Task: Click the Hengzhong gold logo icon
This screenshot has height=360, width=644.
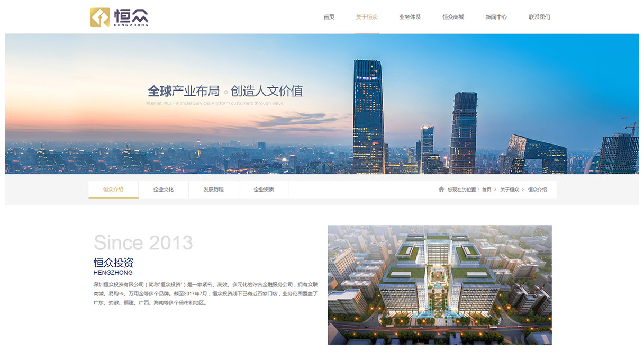Action: [x=99, y=17]
